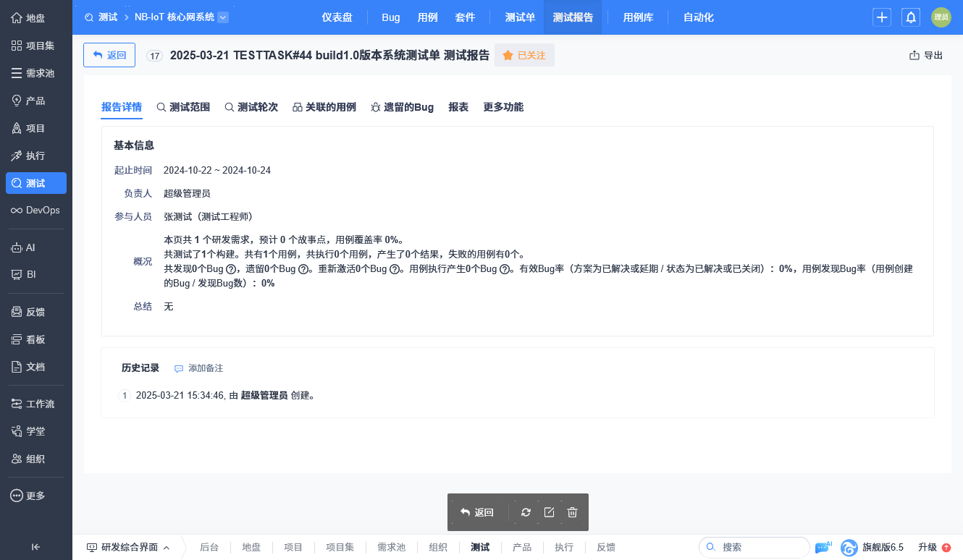Image resolution: width=963 pixels, height=560 pixels.
Task: Click the 导出 export button
Action: tap(926, 55)
